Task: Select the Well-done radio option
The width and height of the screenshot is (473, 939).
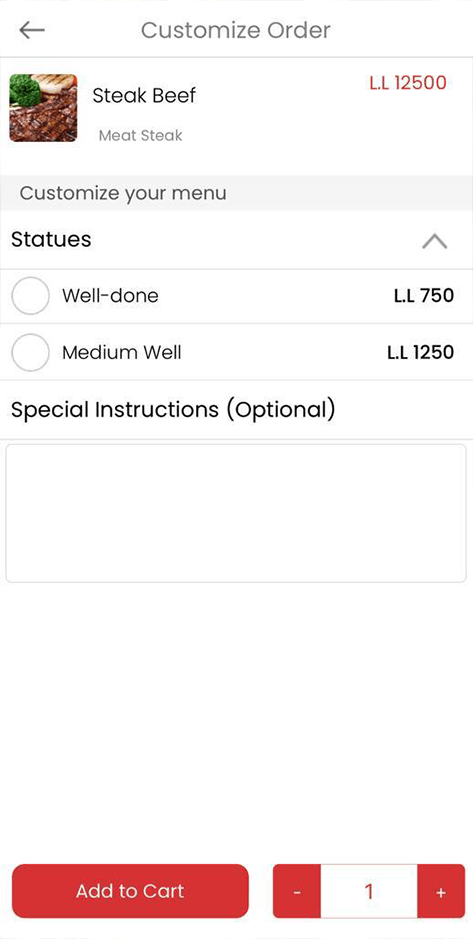Action: (30, 296)
